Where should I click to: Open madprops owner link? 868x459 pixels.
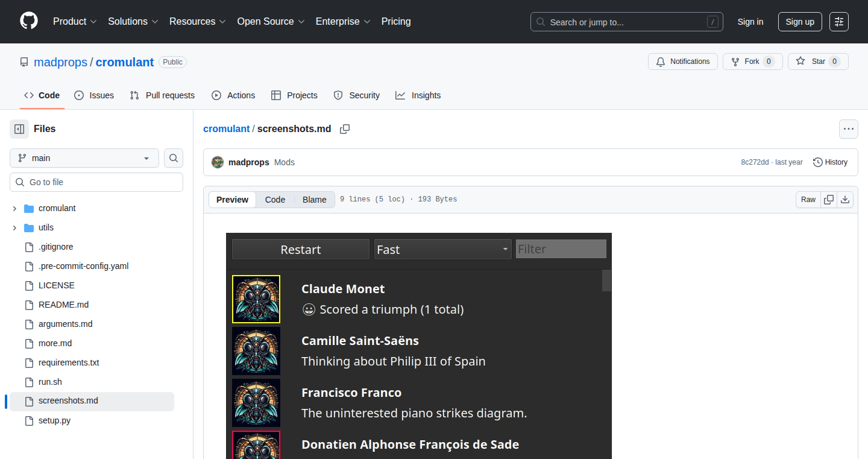pos(60,62)
